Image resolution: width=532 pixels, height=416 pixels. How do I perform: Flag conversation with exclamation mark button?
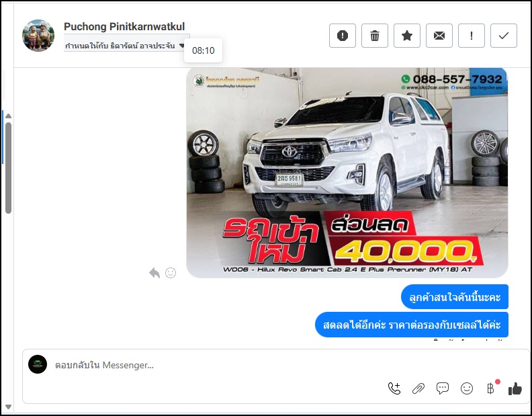click(472, 36)
